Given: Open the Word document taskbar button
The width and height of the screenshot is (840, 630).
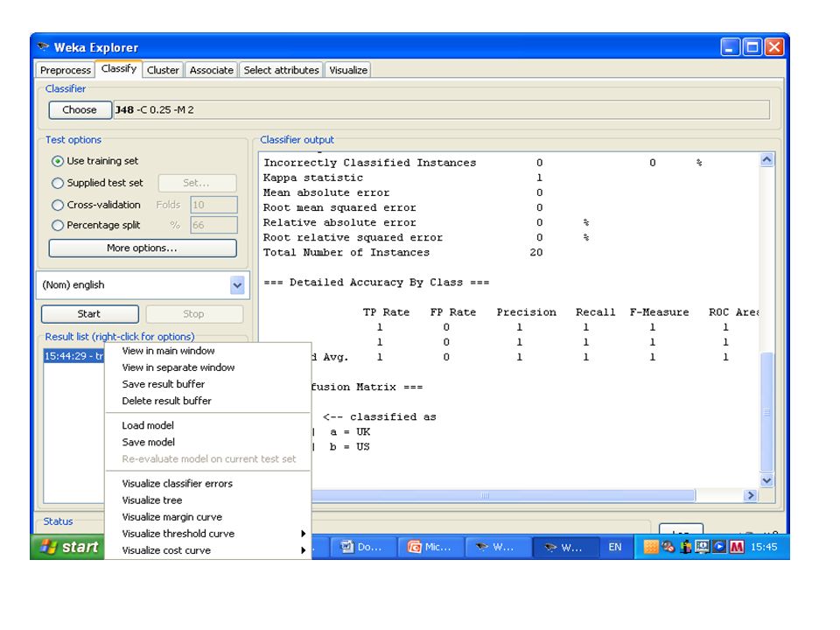Looking at the screenshot, I should tap(362, 547).
